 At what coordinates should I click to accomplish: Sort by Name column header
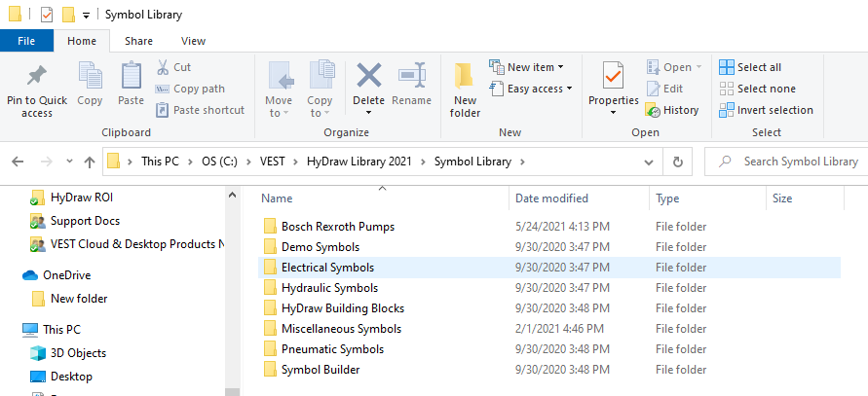(x=277, y=198)
